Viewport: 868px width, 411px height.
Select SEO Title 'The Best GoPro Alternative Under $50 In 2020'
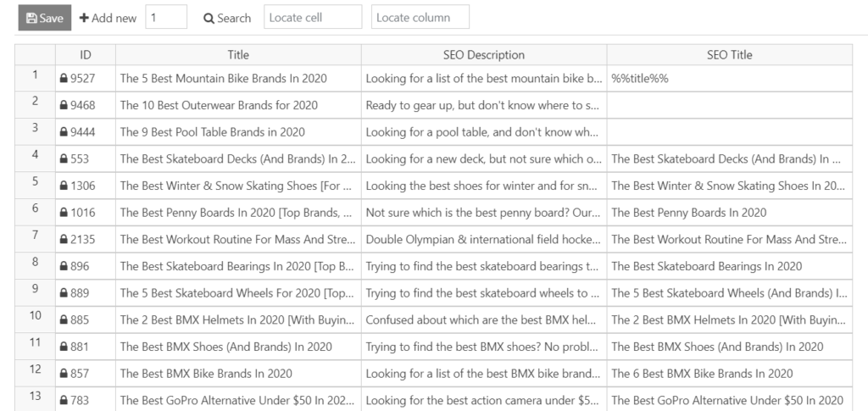tap(730, 399)
